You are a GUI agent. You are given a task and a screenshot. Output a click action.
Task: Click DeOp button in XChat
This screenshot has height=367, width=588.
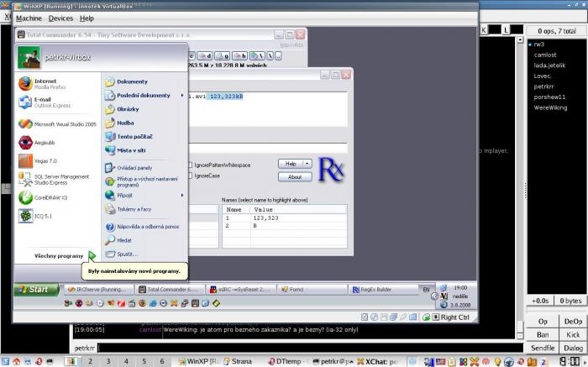573,322
